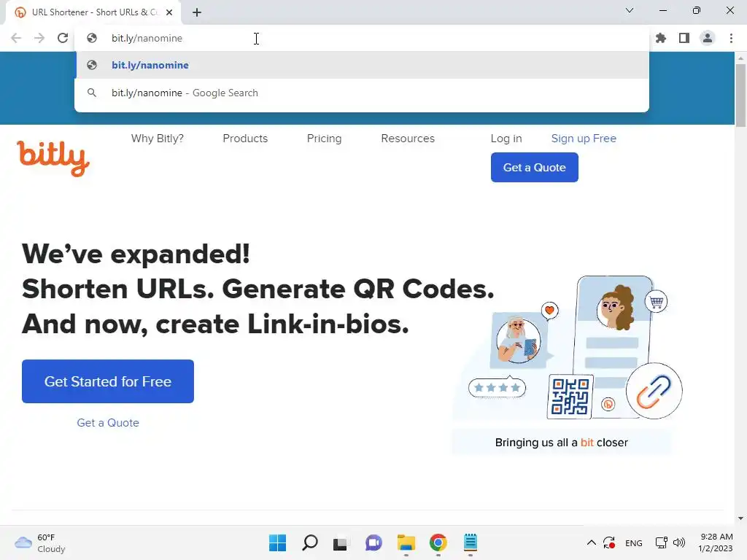Click the sync tray icon
This screenshot has width=747, height=560.
pos(609,542)
